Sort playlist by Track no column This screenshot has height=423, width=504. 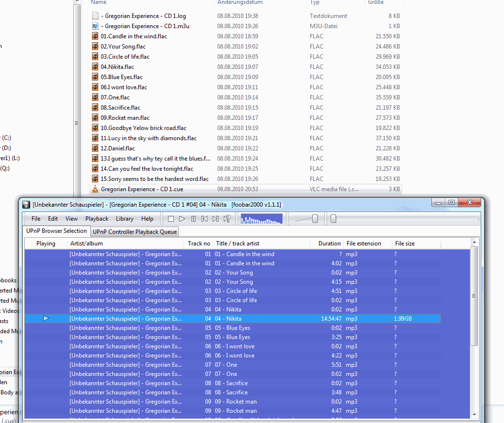point(199,244)
